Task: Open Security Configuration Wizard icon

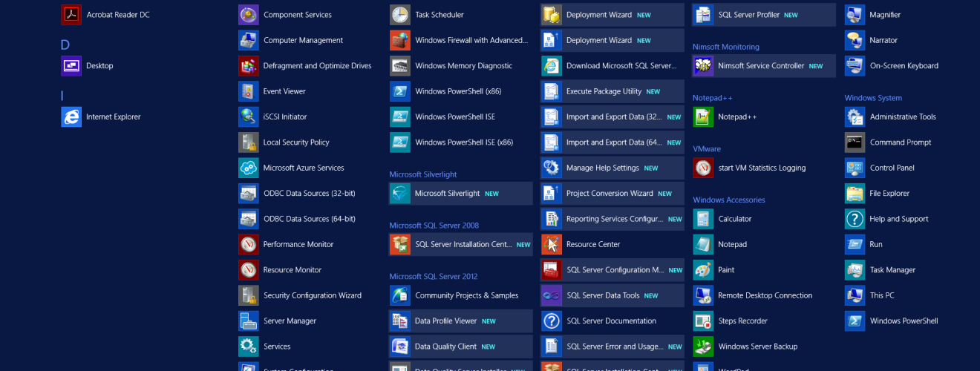Action: [249, 295]
